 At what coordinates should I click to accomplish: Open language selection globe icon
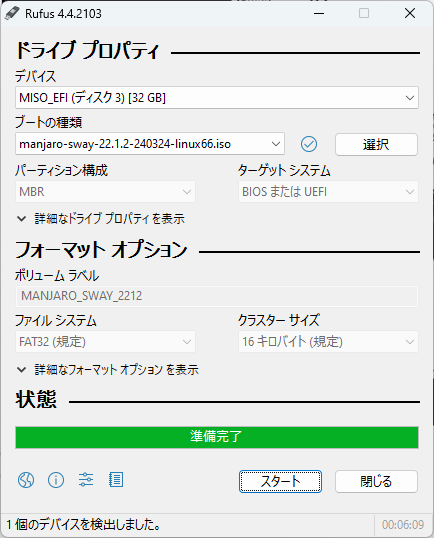click(26, 480)
